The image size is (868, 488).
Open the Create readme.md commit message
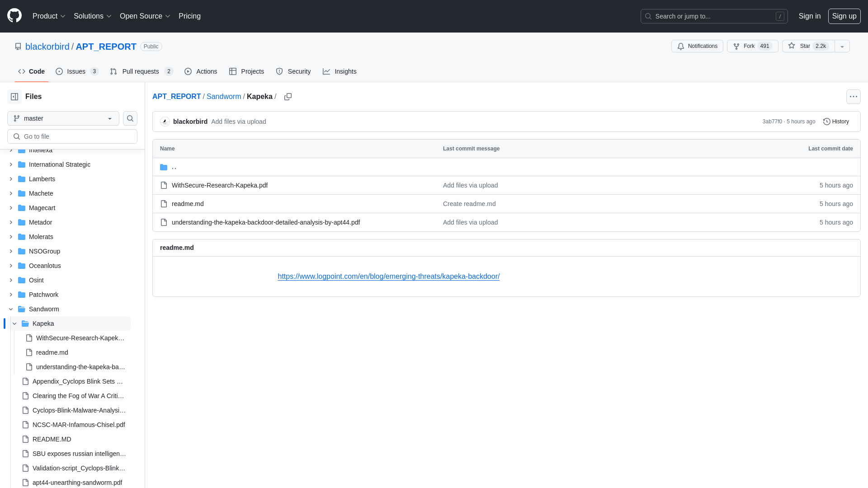[x=469, y=204]
